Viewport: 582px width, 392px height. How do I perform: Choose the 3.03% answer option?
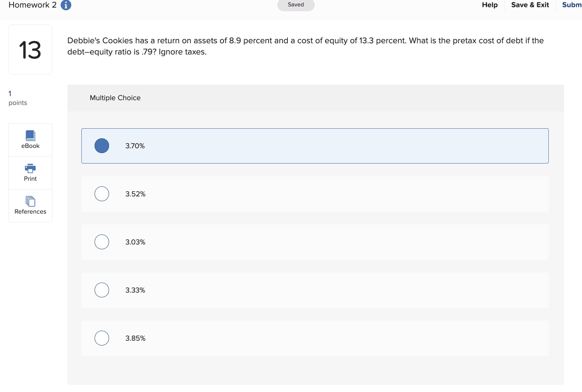[x=102, y=242]
